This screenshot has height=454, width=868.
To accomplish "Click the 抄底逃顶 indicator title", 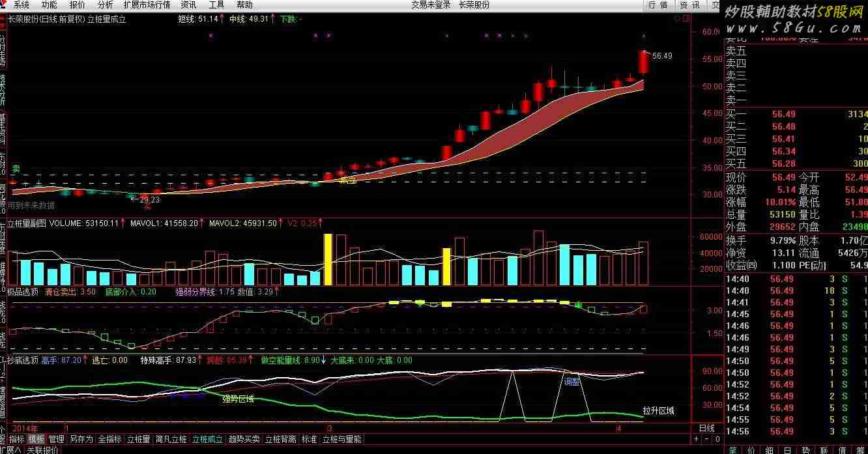I will (x=24, y=360).
